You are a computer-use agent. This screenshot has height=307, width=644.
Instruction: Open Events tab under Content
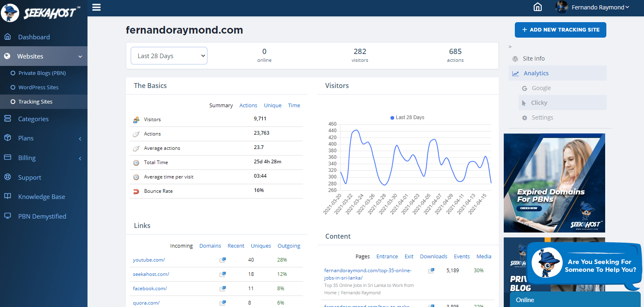tap(462, 256)
